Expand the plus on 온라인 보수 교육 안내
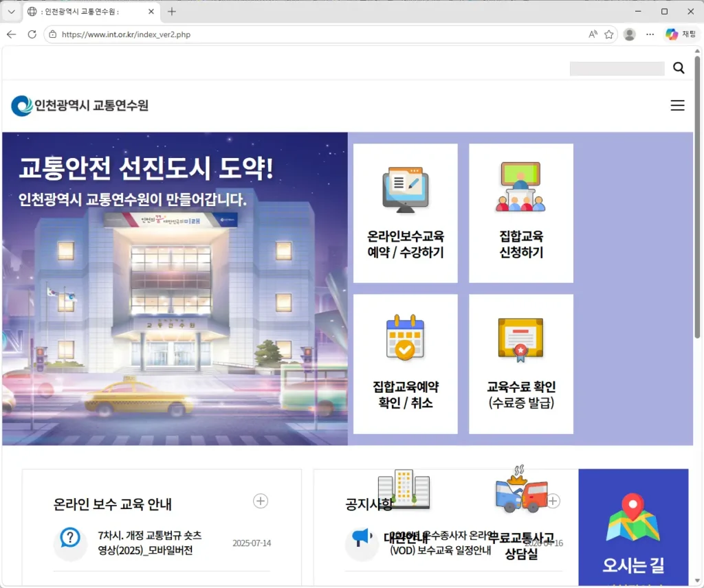Image resolution: width=704 pixels, height=588 pixels. click(261, 501)
